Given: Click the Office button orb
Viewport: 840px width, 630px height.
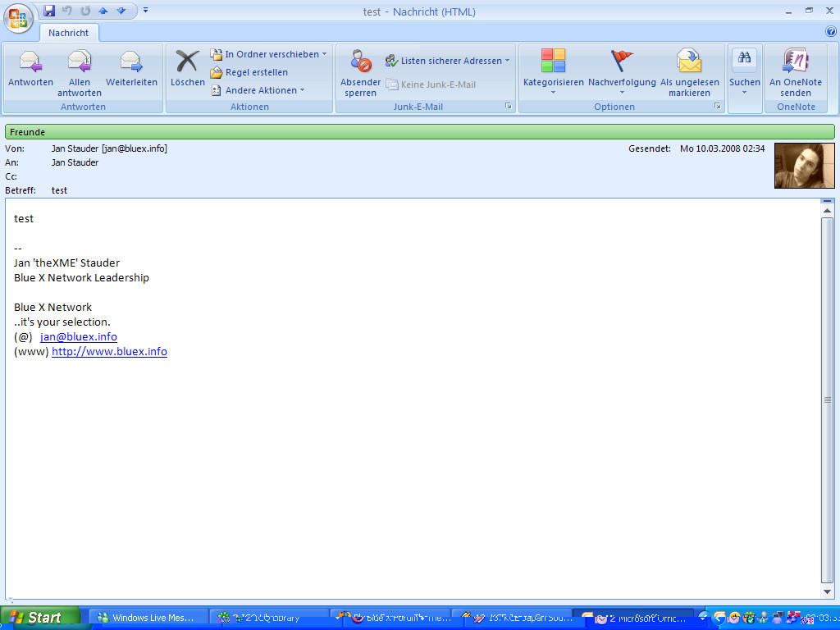Looking at the screenshot, I should (x=18, y=16).
